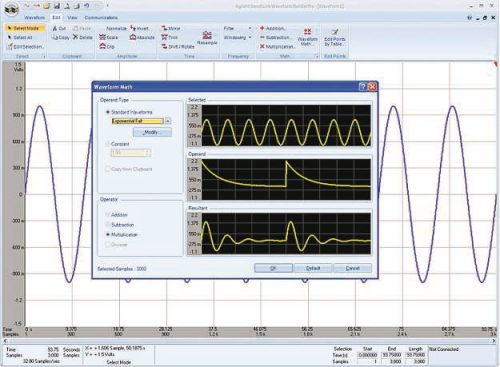Screen dimensions: 500x367
Task: Click the Cut scissors command
Action: coord(59,28)
